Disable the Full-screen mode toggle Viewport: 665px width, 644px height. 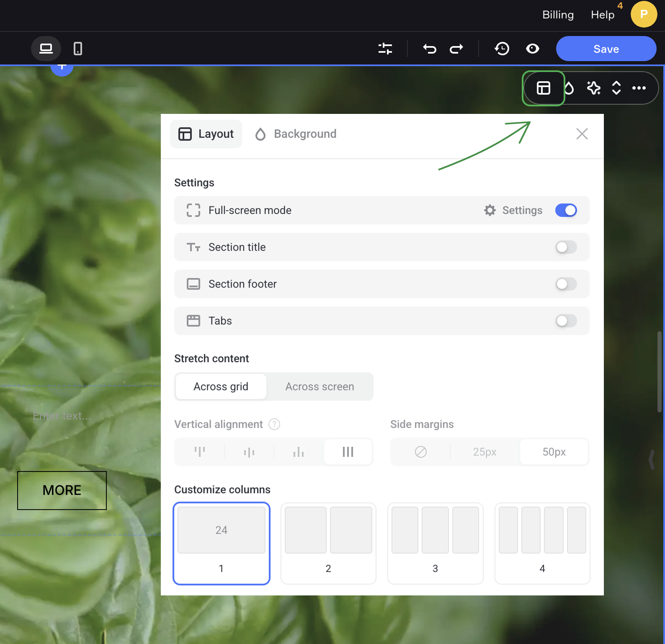pos(566,210)
